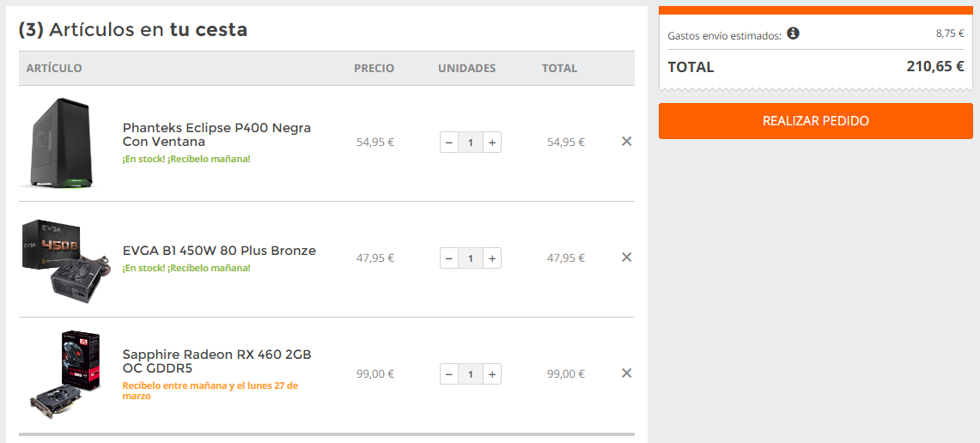Click the Sapphire delivery estimate text

coord(210,391)
